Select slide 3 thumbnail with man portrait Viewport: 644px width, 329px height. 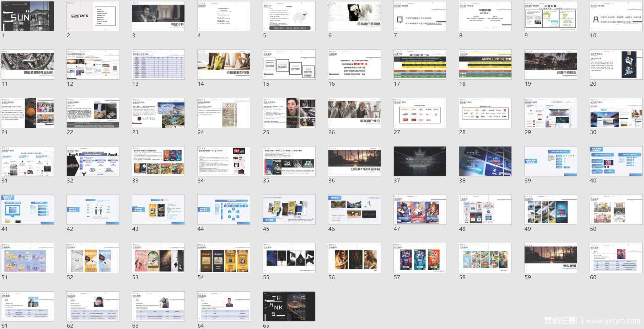pyautogui.click(x=159, y=16)
